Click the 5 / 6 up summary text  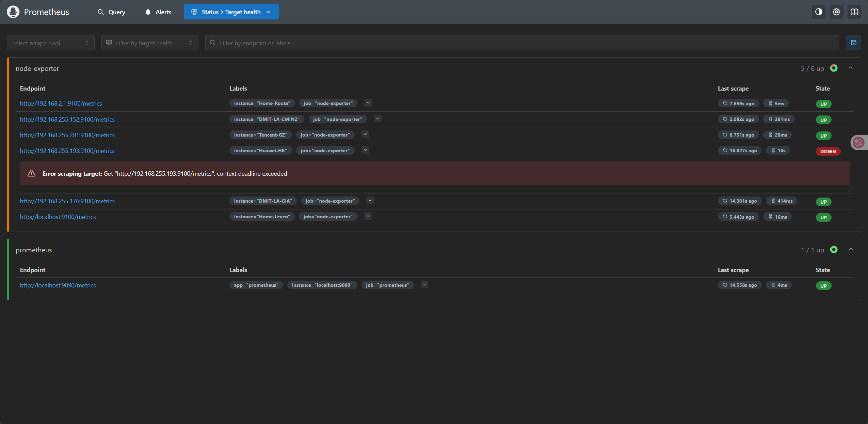(x=812, y=68)
